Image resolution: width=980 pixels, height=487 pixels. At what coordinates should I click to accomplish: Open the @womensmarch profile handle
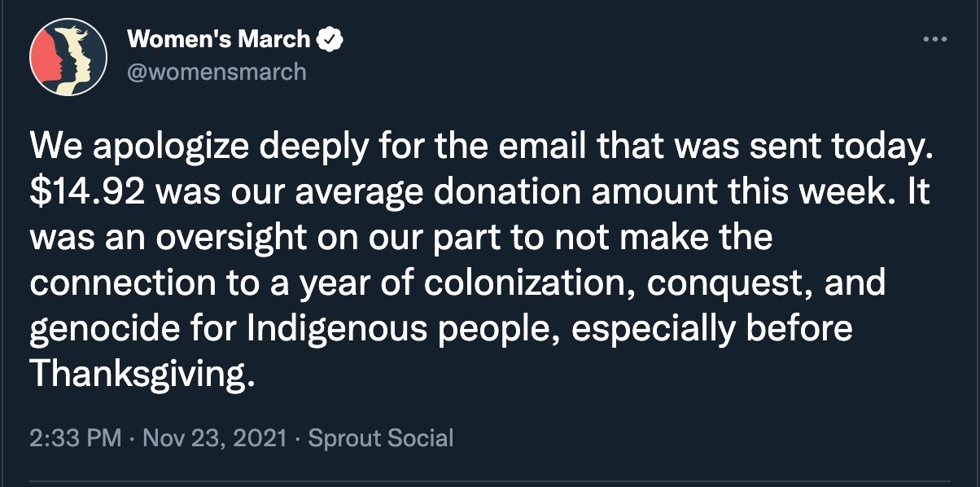pos(215,71)
